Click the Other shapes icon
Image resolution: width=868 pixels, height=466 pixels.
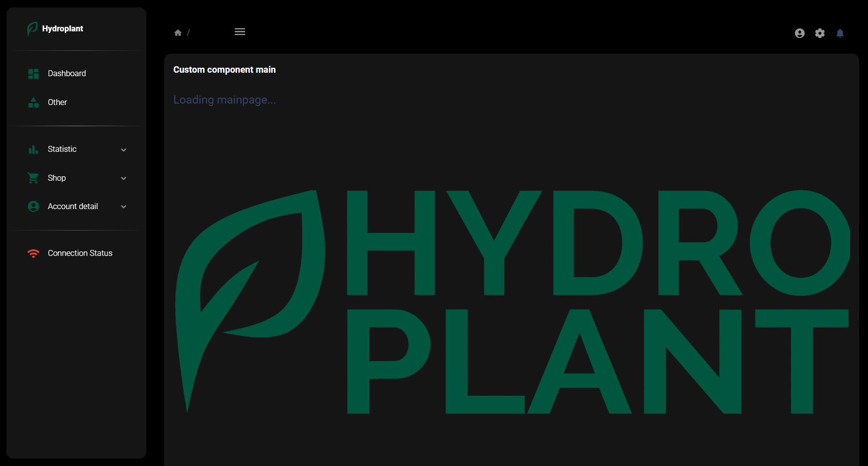33,102
